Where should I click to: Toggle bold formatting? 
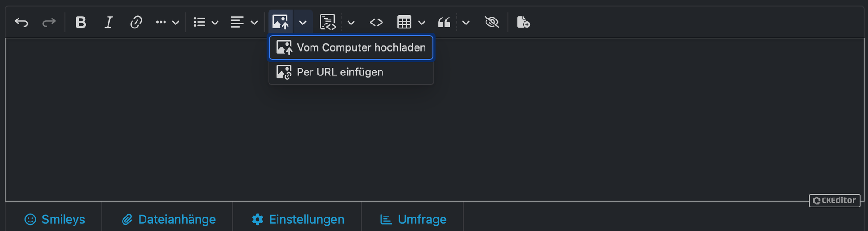tap(81, 22)
